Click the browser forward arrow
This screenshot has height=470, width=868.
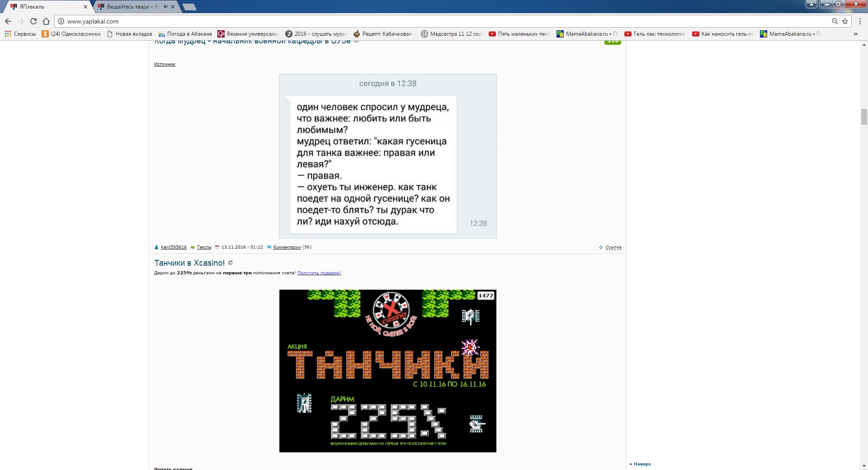[x=21, y=21]
